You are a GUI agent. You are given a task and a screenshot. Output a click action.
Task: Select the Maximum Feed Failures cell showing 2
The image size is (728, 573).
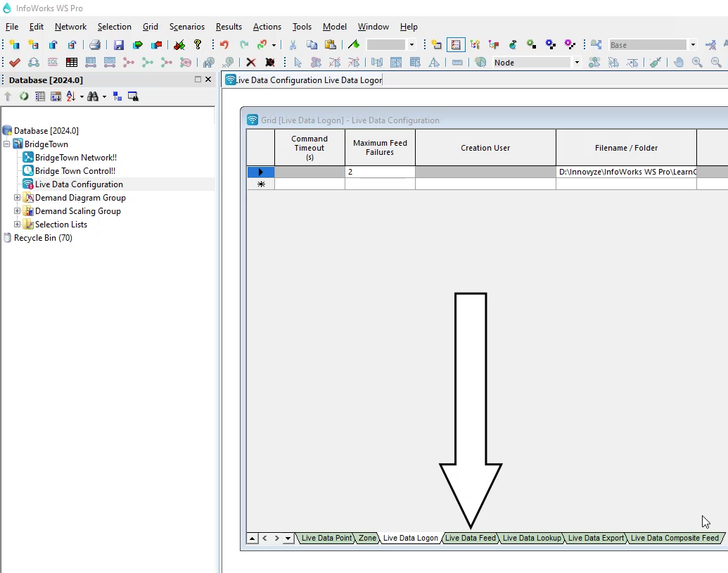tap(379, 171)
